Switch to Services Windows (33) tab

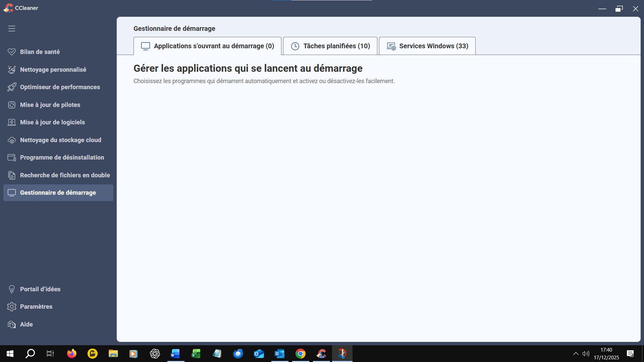tap(427, 46)
